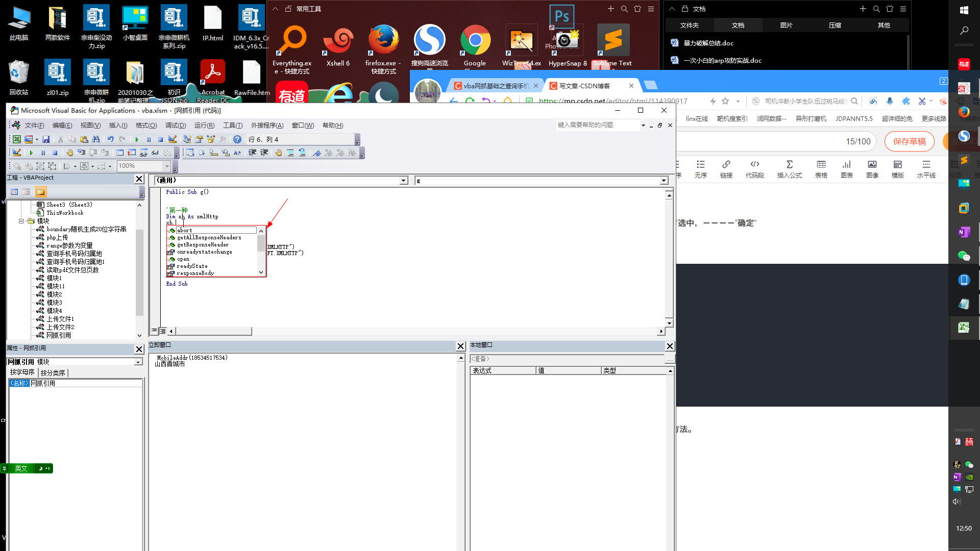Click the Undo arrow icon
Screen dimensions: 980x551
click(x=110, y=139)
